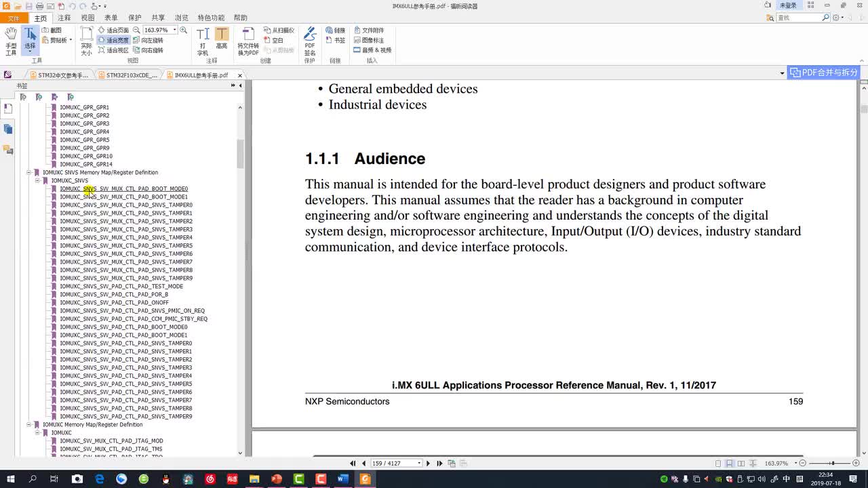Go to the first page button
The height and width of the screenshot is (488, 868).
click(x=353, y=463)
